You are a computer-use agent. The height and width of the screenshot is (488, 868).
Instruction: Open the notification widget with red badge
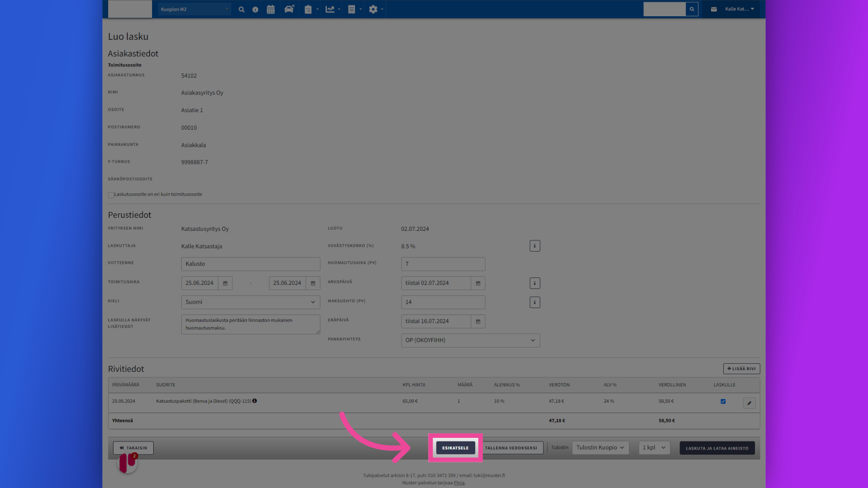[128, 462]
